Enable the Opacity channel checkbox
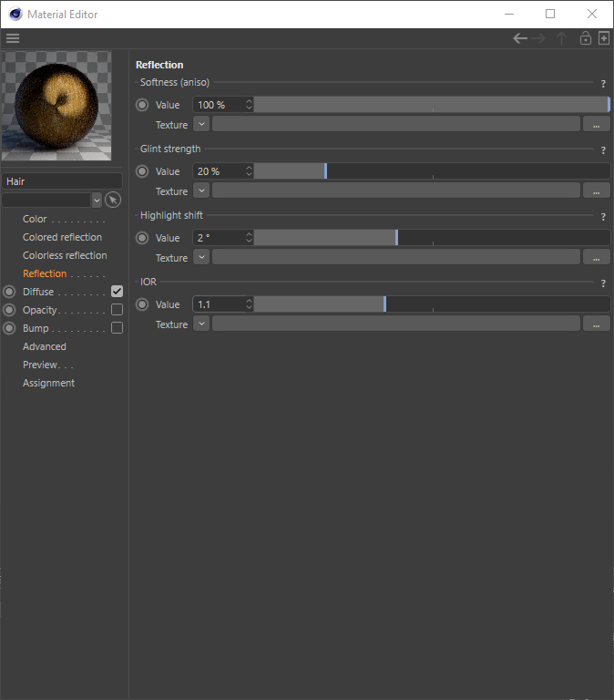The width and height of the screenshot is (614, 700). click(x=117, y=310)
